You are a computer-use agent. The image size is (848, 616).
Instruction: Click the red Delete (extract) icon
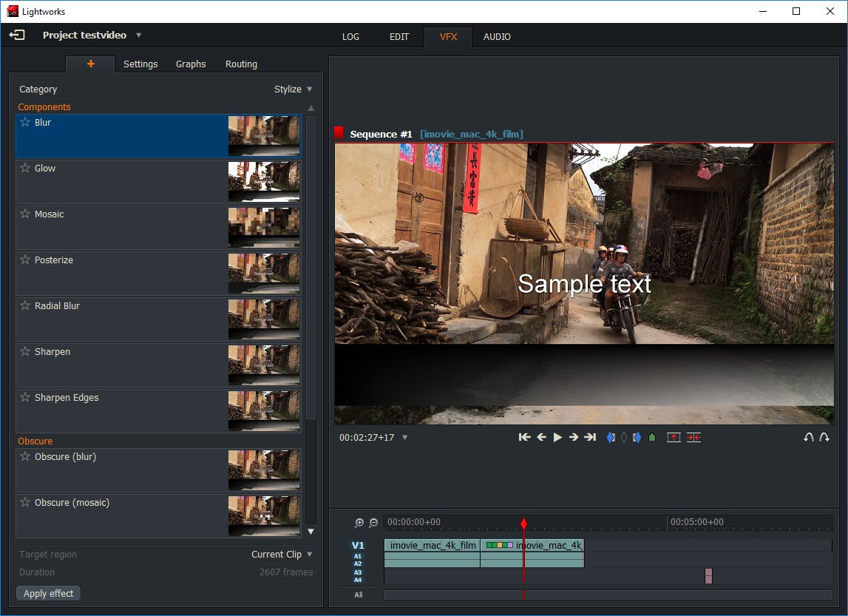[693, 437]
